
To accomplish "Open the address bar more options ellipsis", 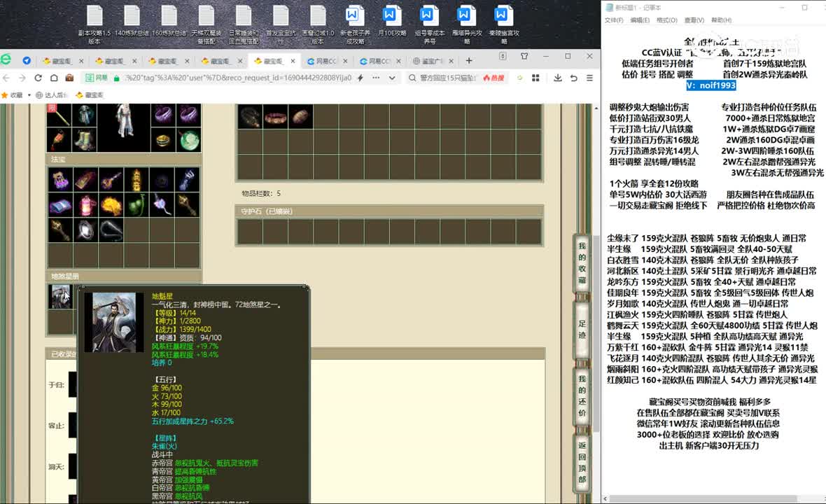I will click(376, 78).
